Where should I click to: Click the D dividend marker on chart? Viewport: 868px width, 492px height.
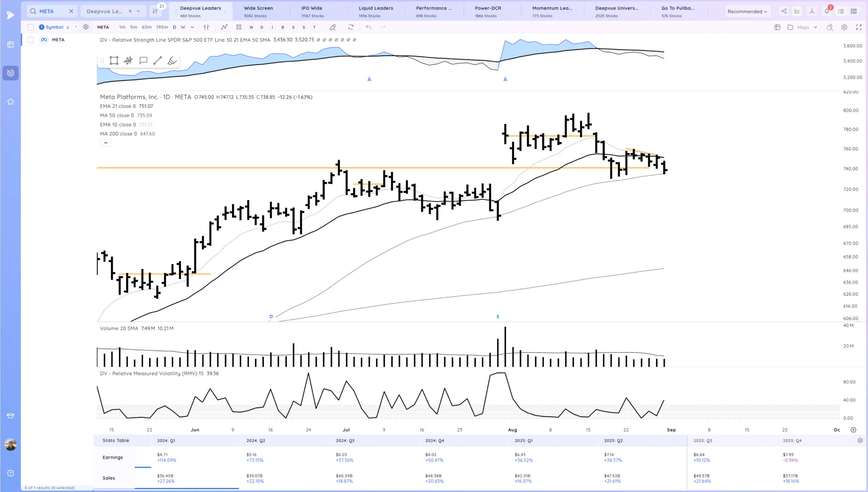271,317
